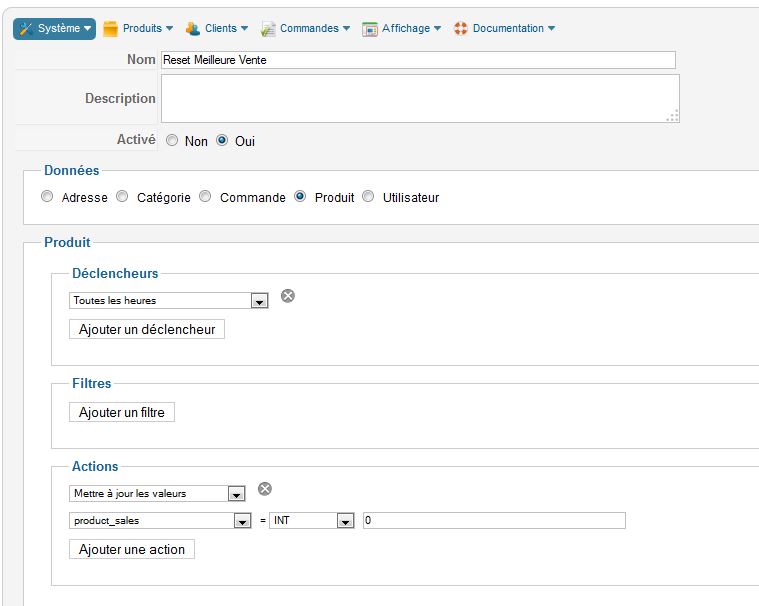
Task: Click the Affichage display icon
Action: (x=370, y=29)
